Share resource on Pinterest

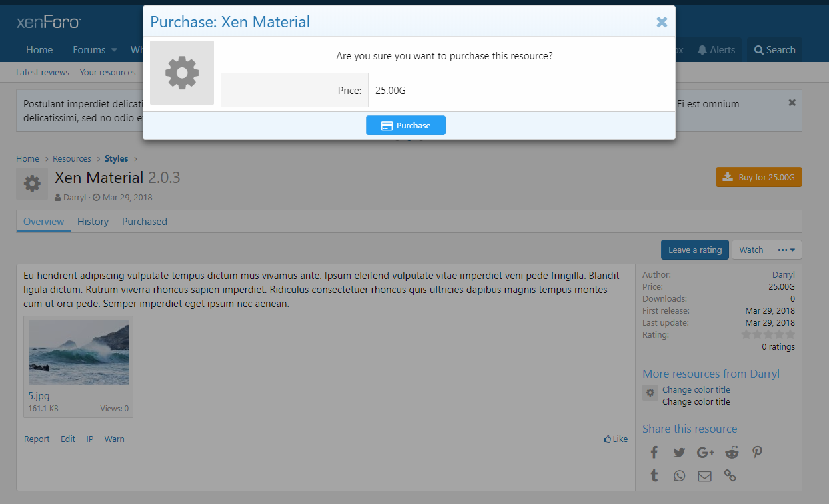click(757, 453)
